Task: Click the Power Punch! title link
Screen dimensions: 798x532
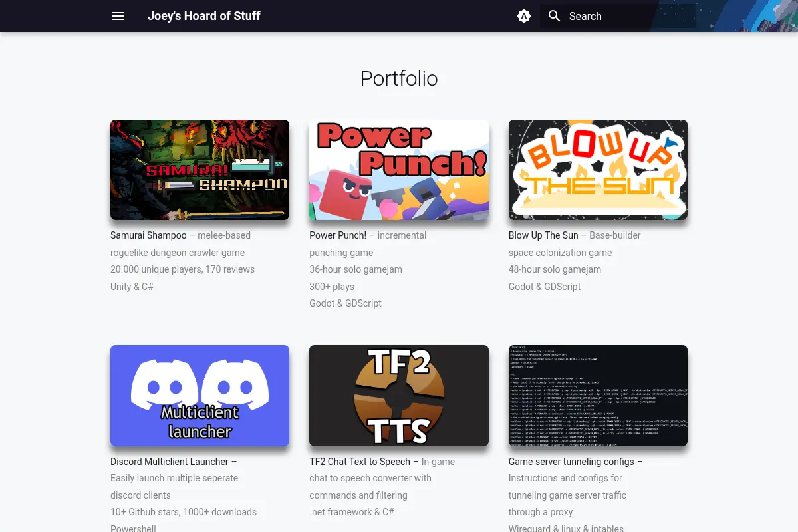Action: point(338,235)
